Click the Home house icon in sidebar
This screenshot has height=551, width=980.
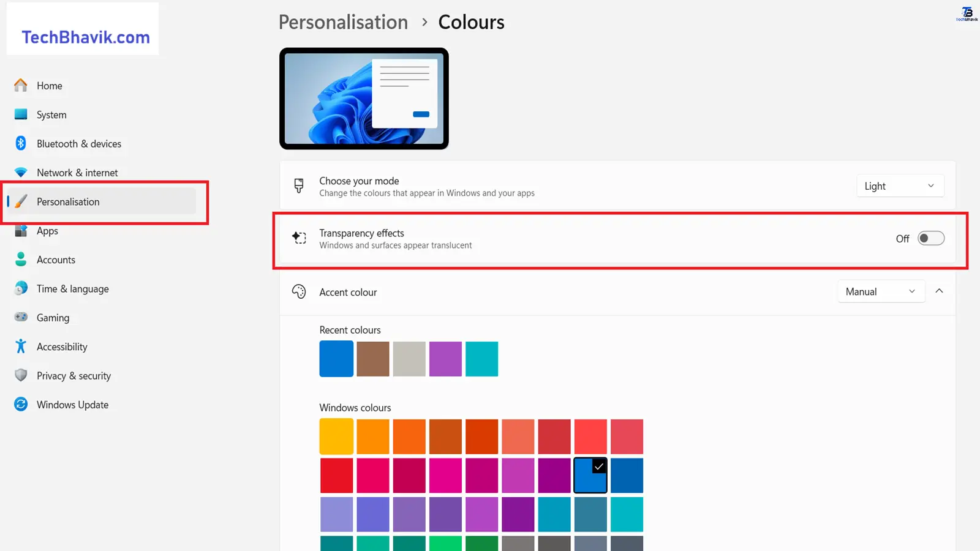coord(21,85)
